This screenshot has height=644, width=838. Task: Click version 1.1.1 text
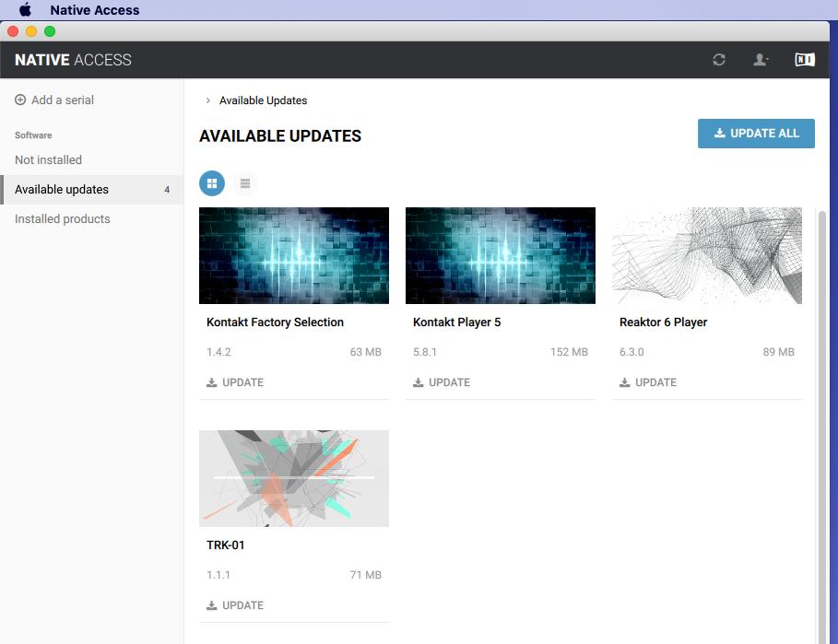click(x=218, y=575)
